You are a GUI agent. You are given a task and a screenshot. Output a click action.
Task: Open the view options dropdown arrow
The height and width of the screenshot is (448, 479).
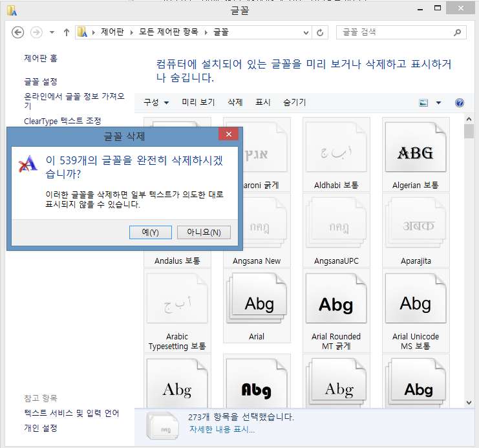pyautogui.click(x=438, y=103)
